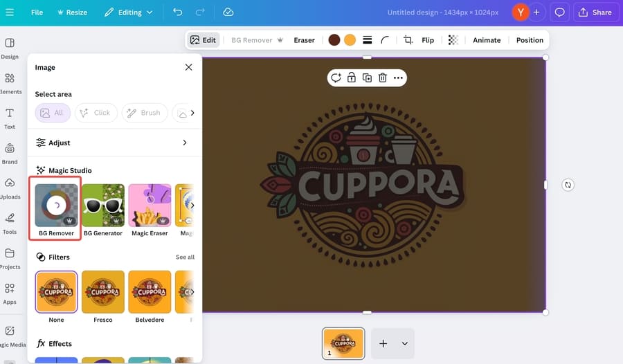The image size is (623, 364).
Task: Click the Edit image button
Action: 203,39
